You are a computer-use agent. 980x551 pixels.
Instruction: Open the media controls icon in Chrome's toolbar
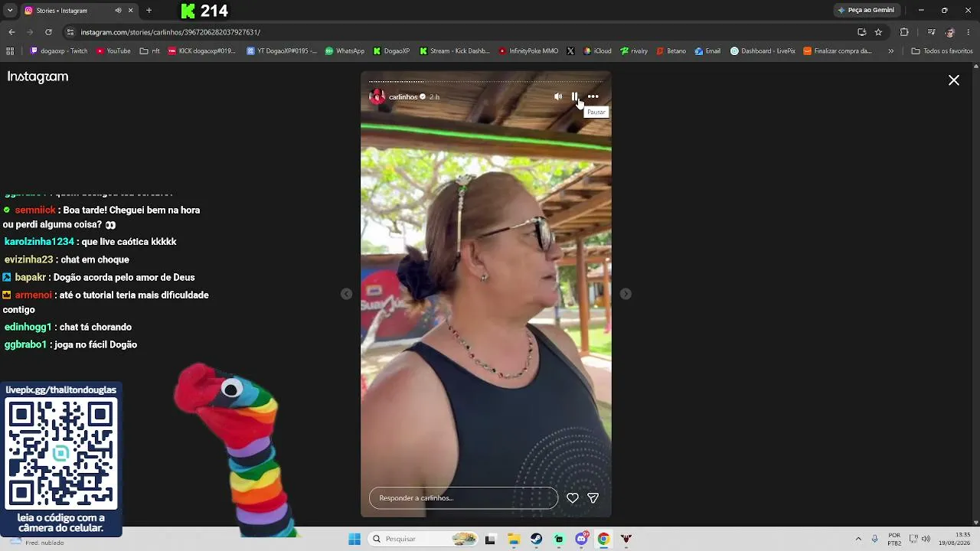[x=931, y=32]
